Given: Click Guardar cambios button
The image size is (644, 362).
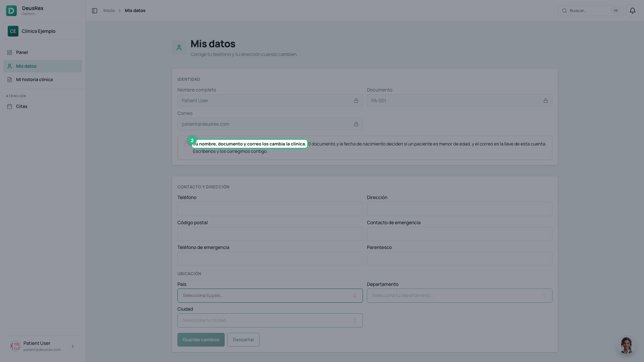Looking at the screenshot, I should (201, 340).
